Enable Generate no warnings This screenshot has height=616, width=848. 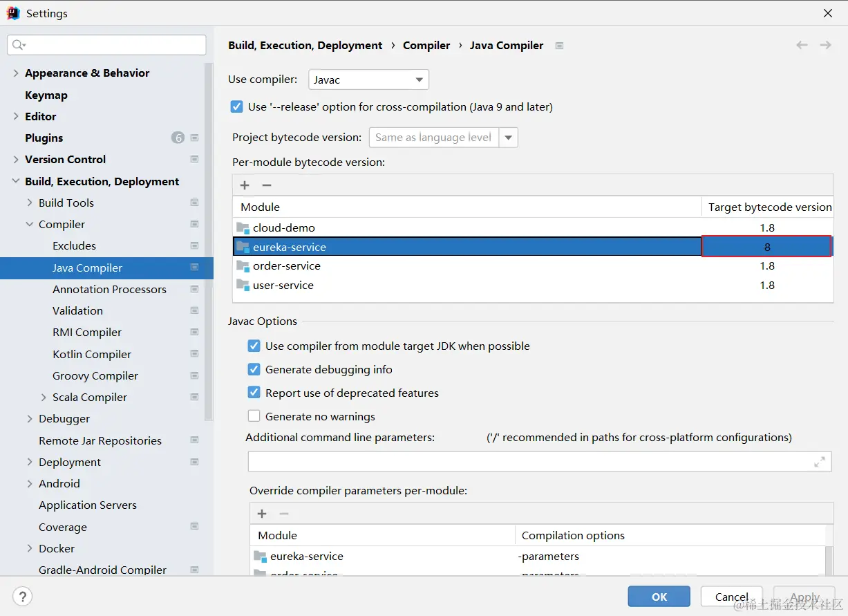tap(254, 416)
